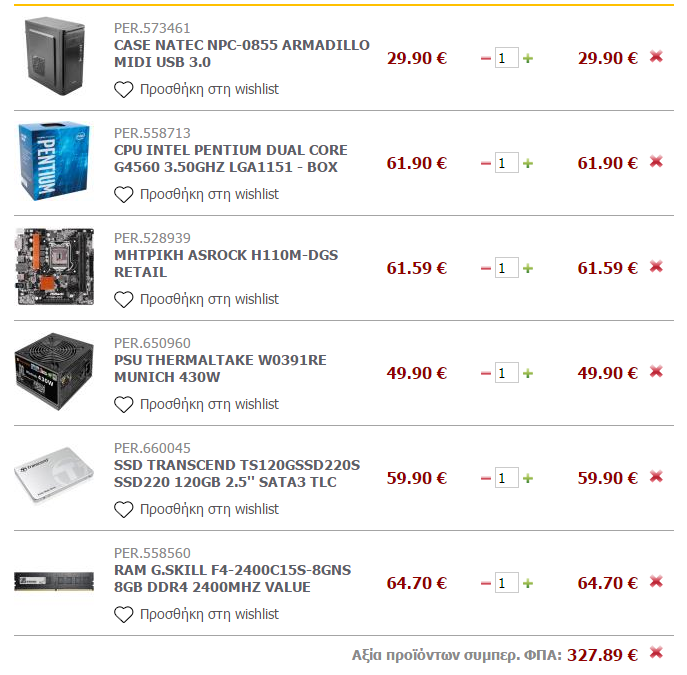Increase quantity of ASRock H110M-DGS motherboard

(528, 268)
